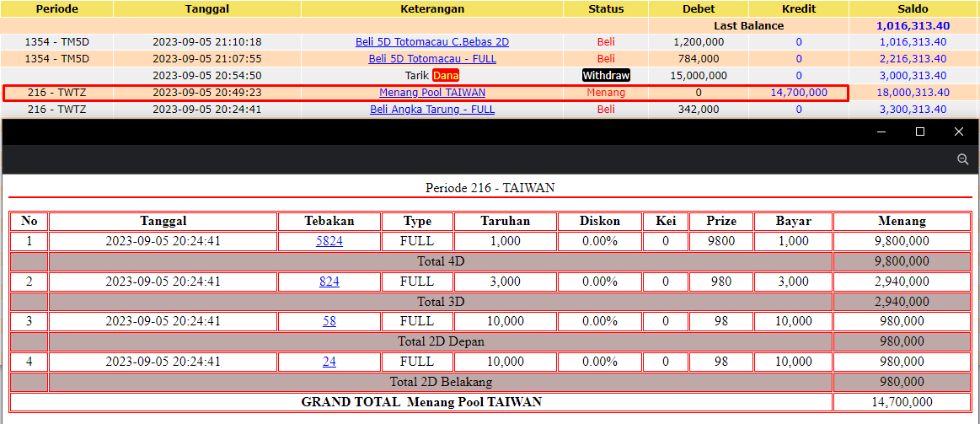980x424 pixels.
Task: Click debet value 15,000,000
Action: [698, 76]
